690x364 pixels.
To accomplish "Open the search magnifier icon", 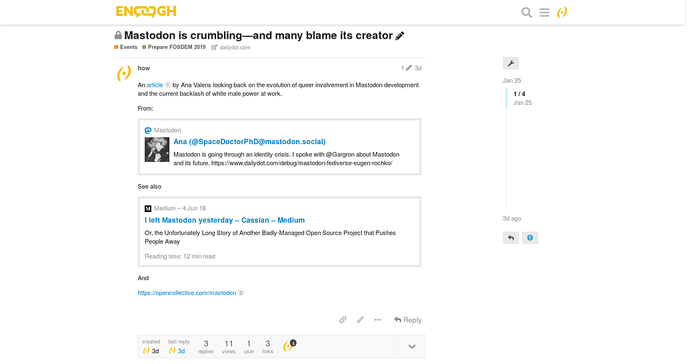I will pos(526,12).
